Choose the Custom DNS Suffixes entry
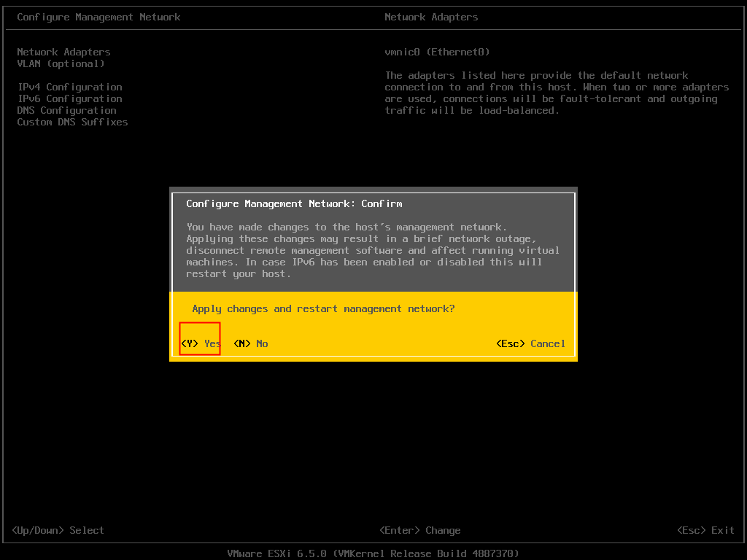 pos(72,122)
